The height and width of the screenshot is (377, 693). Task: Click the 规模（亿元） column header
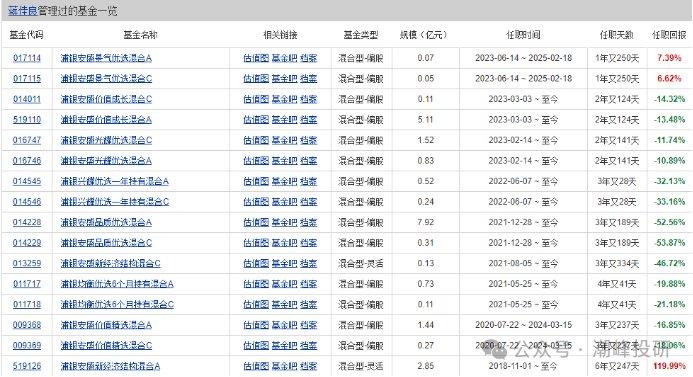coord(424,34)
